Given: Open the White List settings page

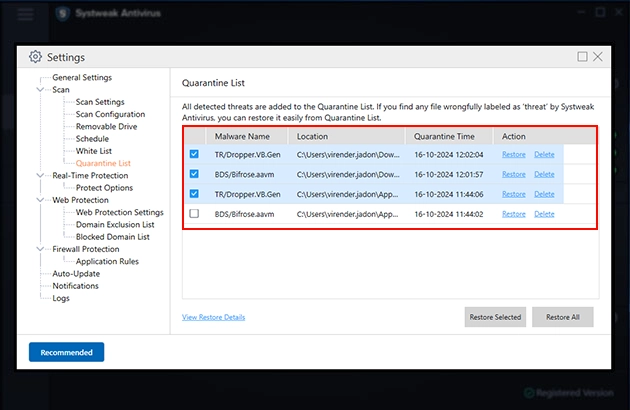Looking at the screenshot, I should [94, 151].
